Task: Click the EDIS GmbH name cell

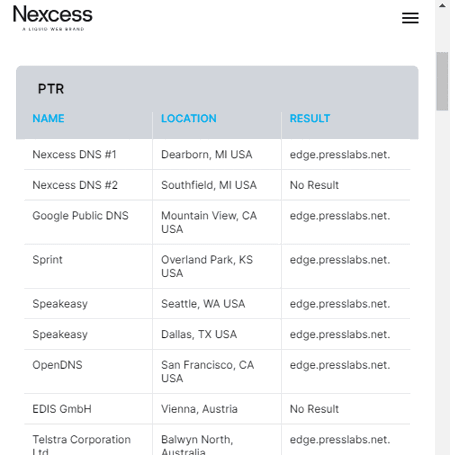Action: [62, 409]
